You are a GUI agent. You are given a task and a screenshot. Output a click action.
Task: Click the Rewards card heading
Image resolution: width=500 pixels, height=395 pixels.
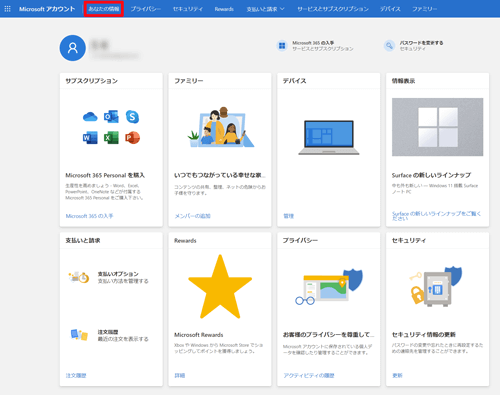(185, 240)
